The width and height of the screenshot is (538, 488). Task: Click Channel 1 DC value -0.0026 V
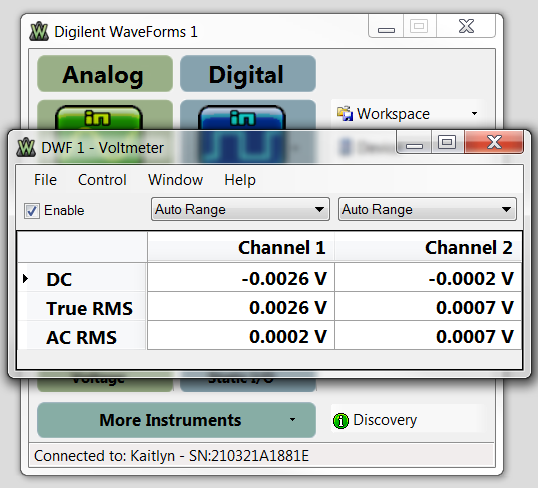tap(241, 278)
